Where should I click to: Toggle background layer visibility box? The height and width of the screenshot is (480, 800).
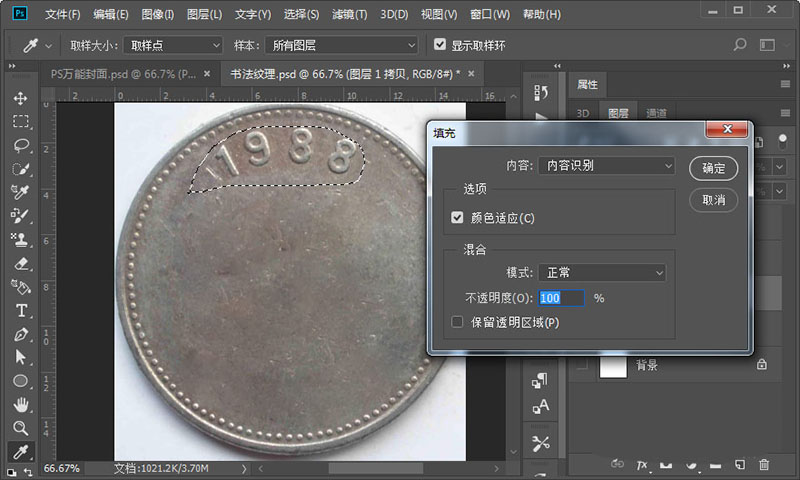click(582, 364)
